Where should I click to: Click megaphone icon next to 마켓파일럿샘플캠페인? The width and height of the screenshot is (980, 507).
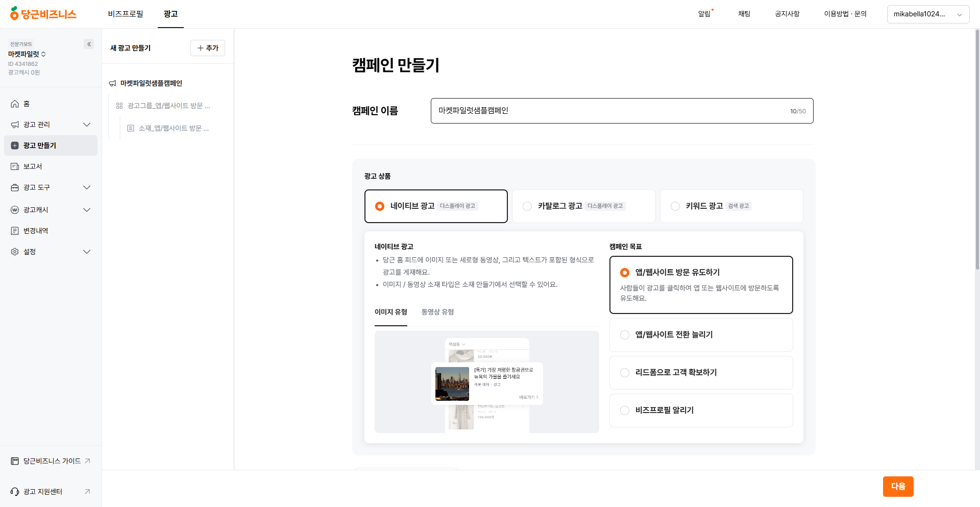(112, 83)
